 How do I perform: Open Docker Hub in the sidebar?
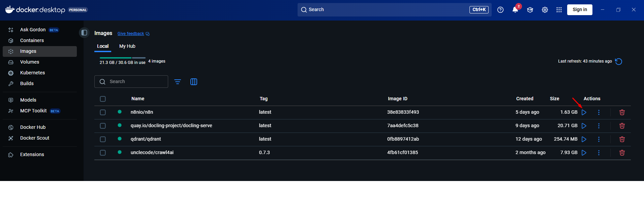(40, 127)
